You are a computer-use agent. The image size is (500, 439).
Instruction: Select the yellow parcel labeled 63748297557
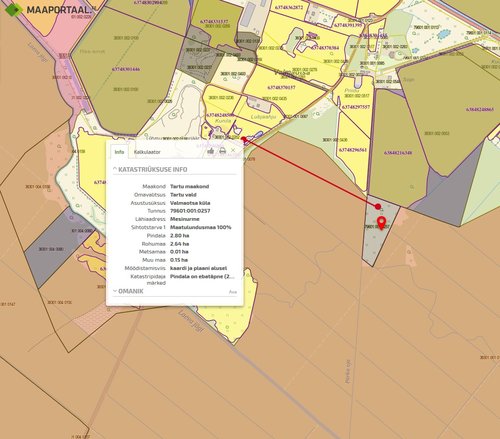(356, 107)
